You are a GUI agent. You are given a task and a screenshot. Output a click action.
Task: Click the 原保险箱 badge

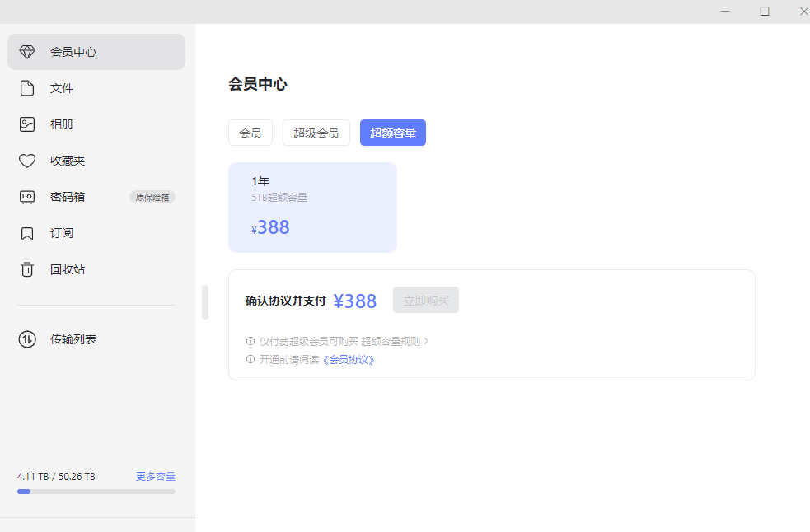point(152,198)
